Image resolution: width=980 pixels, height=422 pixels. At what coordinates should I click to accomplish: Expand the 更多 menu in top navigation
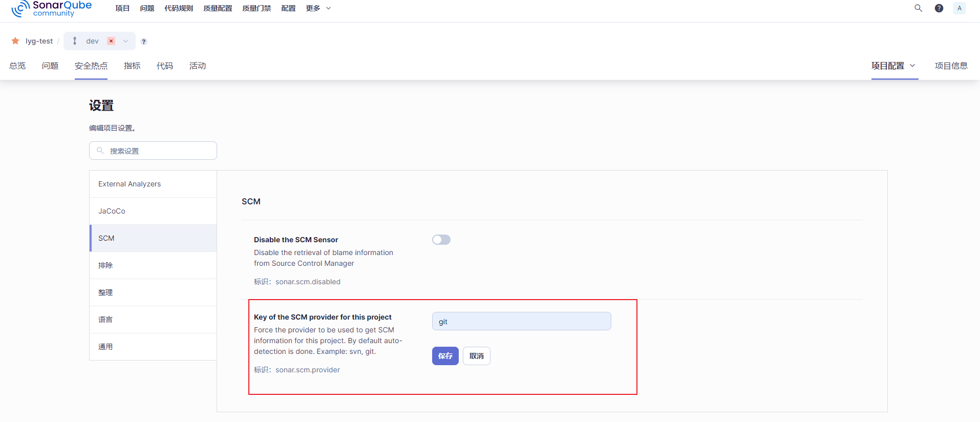coord(318,8)
